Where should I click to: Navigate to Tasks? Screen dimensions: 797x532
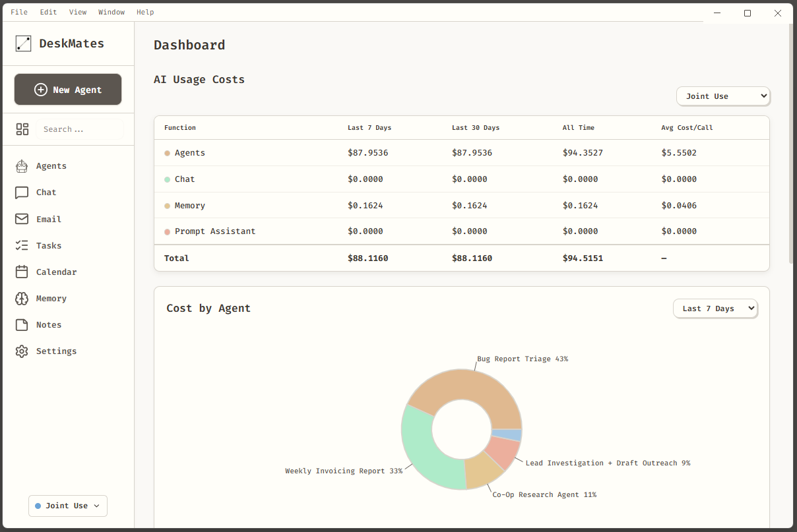point(49,245)
